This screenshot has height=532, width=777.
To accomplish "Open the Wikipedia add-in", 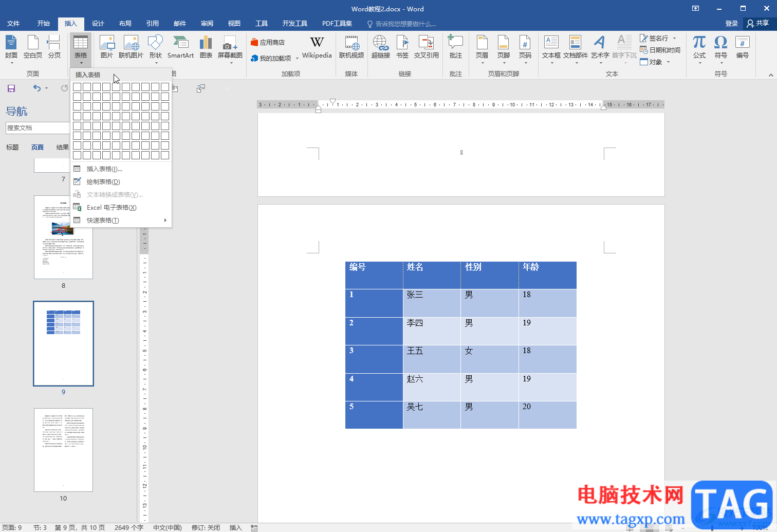I will click(317, 48).
